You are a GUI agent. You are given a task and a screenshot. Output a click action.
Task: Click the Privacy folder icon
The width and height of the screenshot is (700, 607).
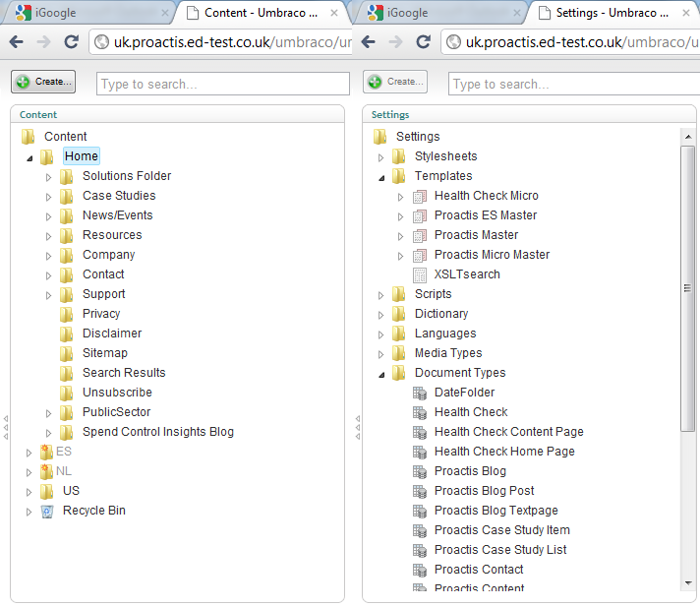(66, 314)
